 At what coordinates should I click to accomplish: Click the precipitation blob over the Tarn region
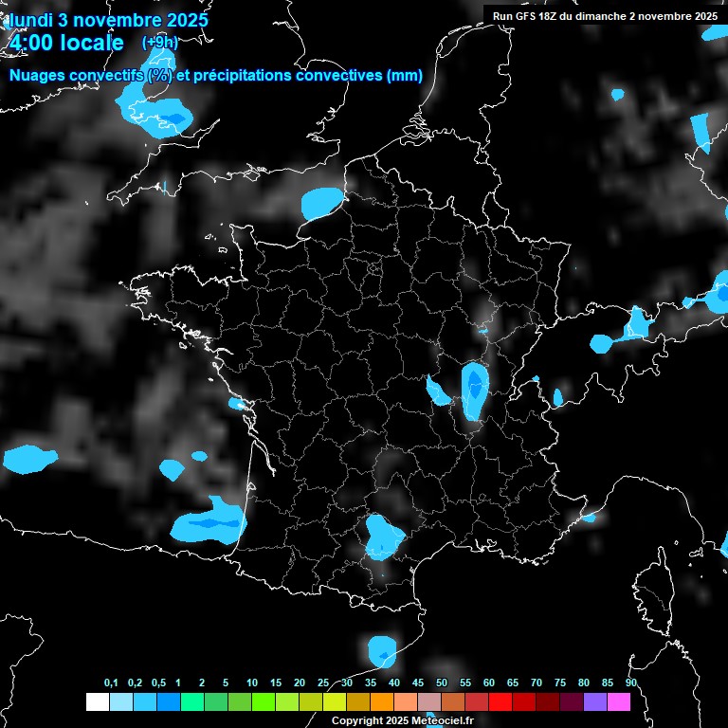point(384,537)
